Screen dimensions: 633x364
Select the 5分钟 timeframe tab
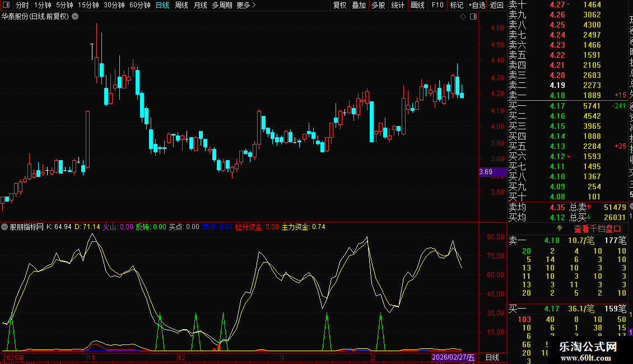click(x=64, y=5)
